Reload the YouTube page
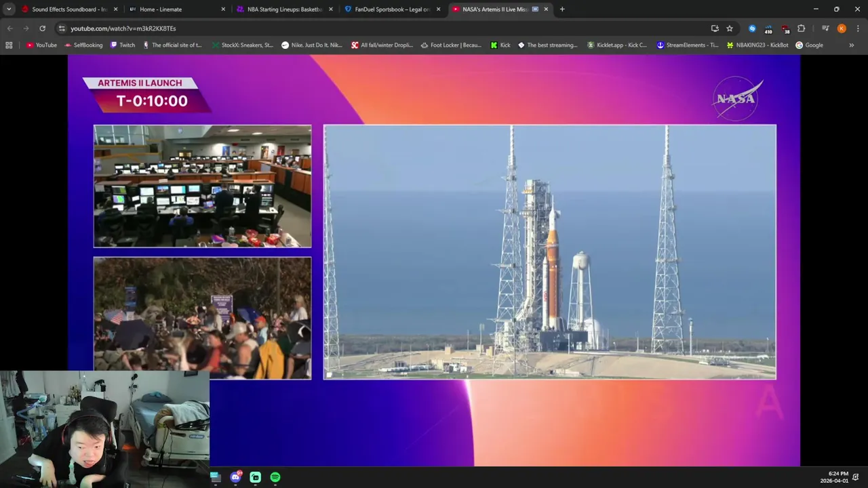The image size is (868, 488). pos(42,28)
